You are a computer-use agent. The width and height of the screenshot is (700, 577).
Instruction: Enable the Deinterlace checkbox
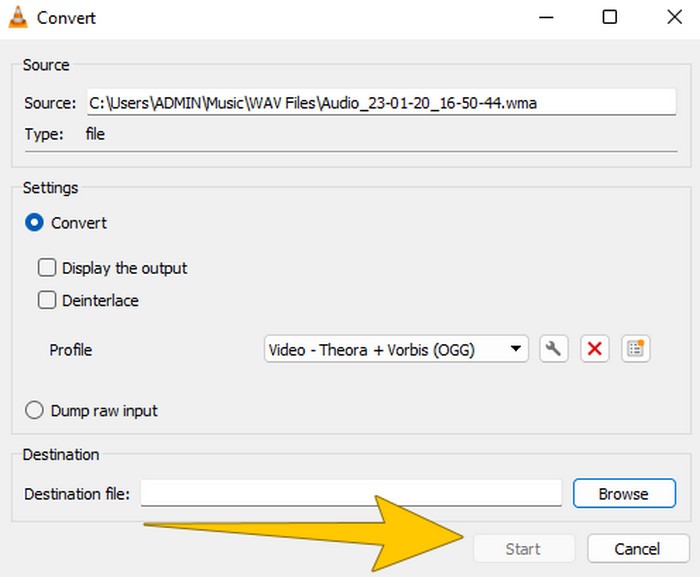[x=47, y=300]
